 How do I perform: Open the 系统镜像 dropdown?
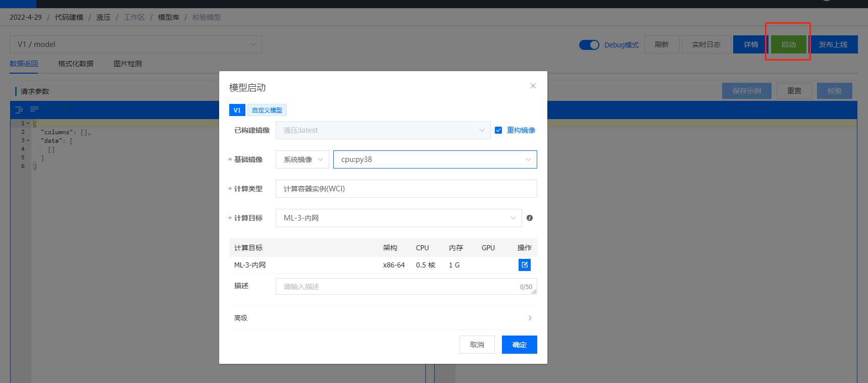[302, 159]
